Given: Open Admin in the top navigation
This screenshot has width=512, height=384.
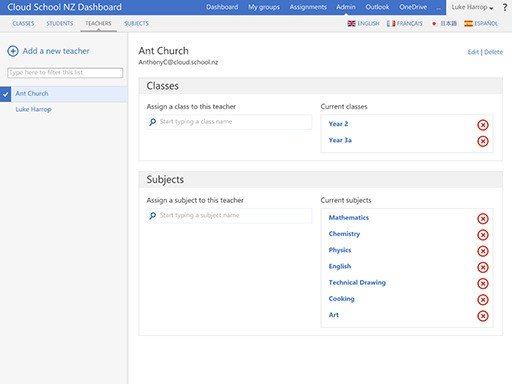Looking at the screenshot, I should [346, 7].
